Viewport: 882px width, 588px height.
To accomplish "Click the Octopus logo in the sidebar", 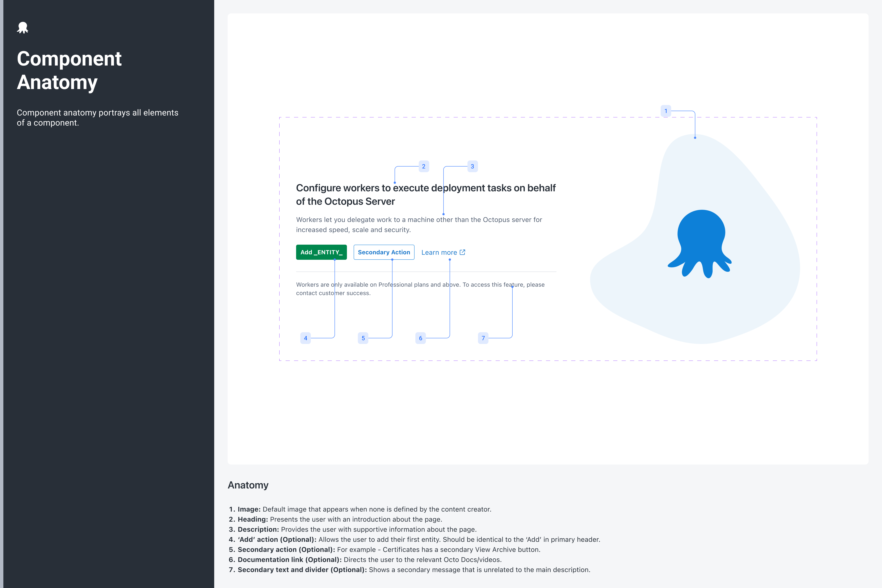I will coord(22,28).
